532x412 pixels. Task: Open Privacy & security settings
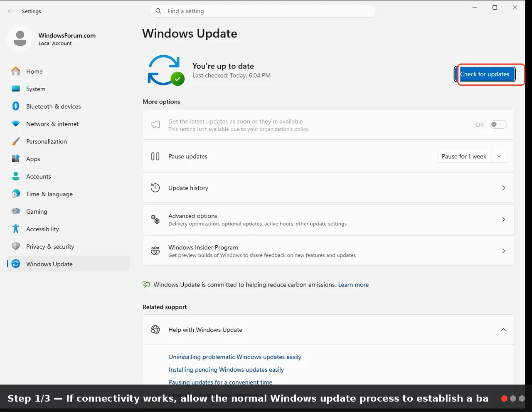(68, 246)
